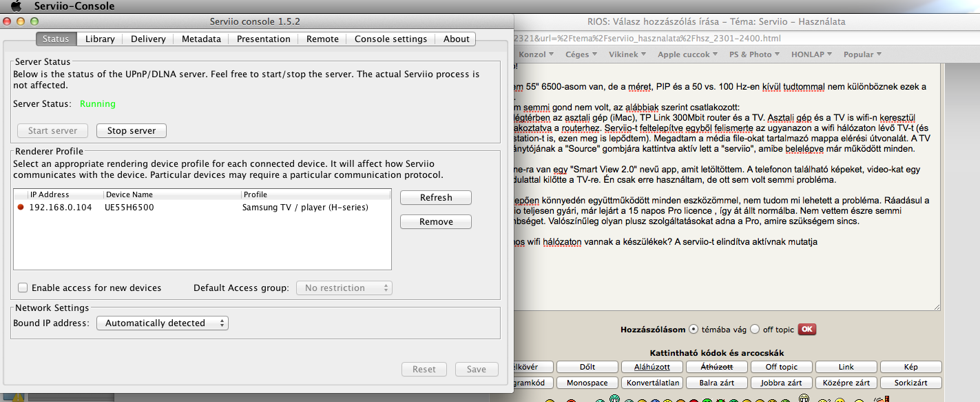The width and height of the screenshot is (980, 402).
Task: Click the Profile column header
Action: pyautogui.click(x=315, y=194)
